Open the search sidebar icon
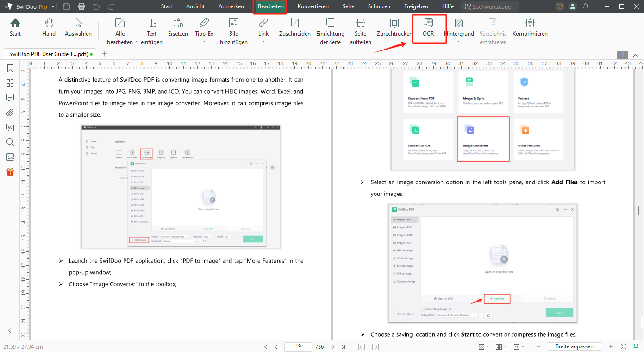644x352 pixels. point(10,142)
